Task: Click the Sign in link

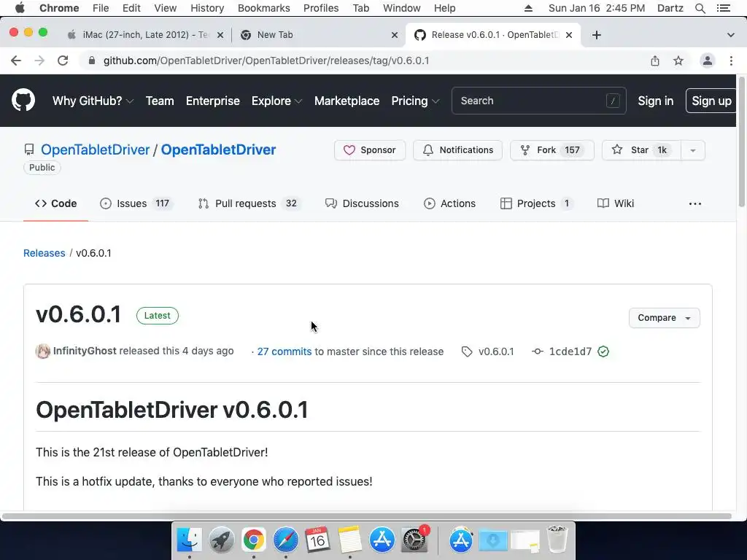Action: tap(656, 101)
